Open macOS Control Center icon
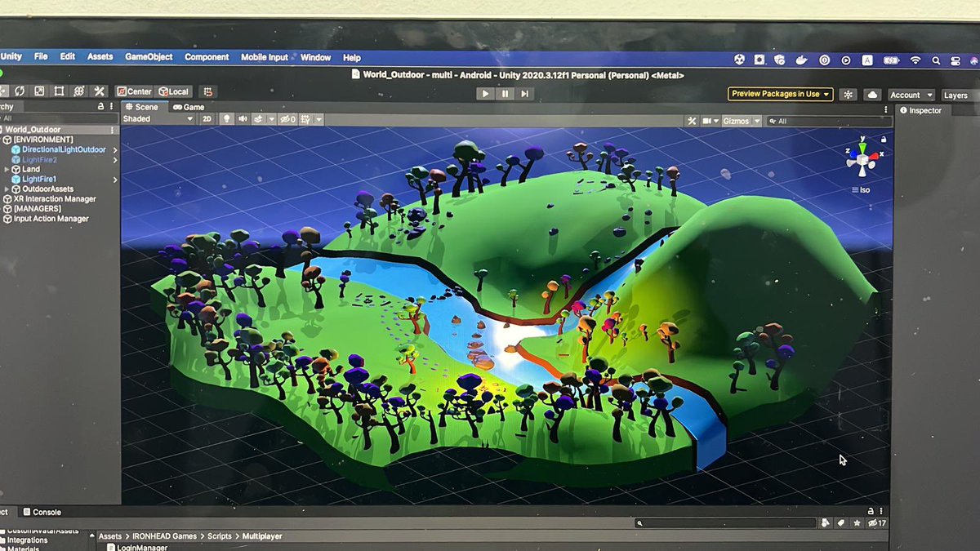 pyautogui.click(x=955, y=60)
